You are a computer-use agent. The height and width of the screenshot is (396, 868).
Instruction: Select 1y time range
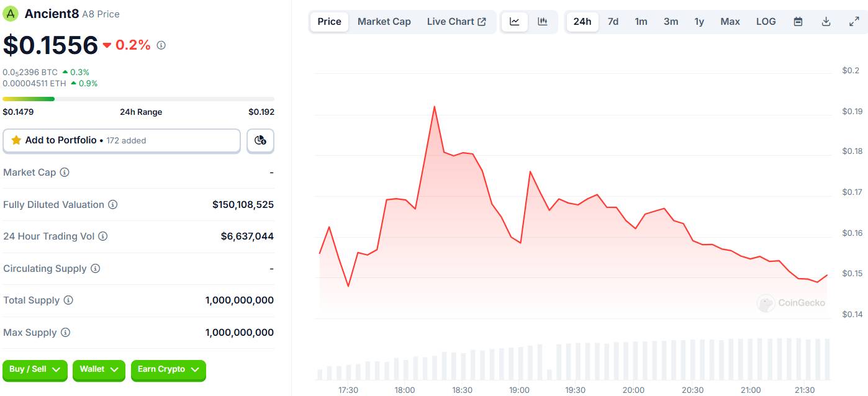pyautogui.click(x=699, y=22)
